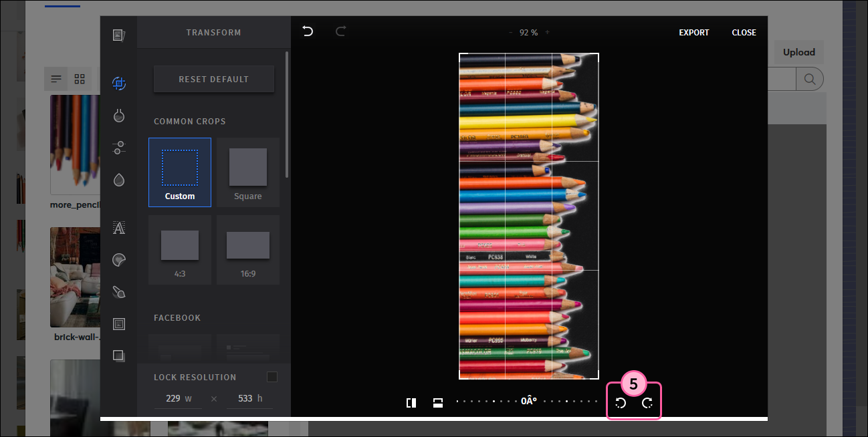
Task: Choose the Custom crop preset
Action: pyautogui.click(x=180, y=172)
